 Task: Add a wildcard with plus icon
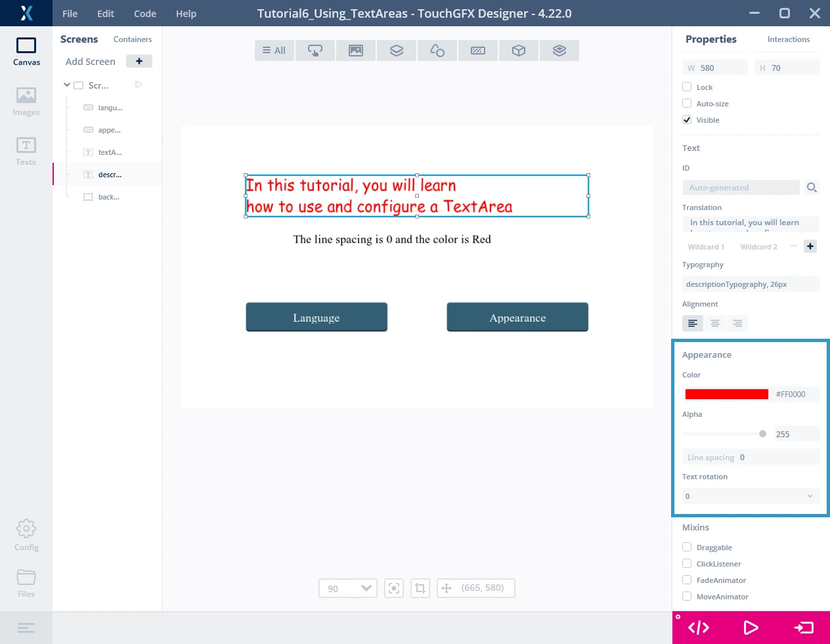pyautogui.click(x=810, y=246)
